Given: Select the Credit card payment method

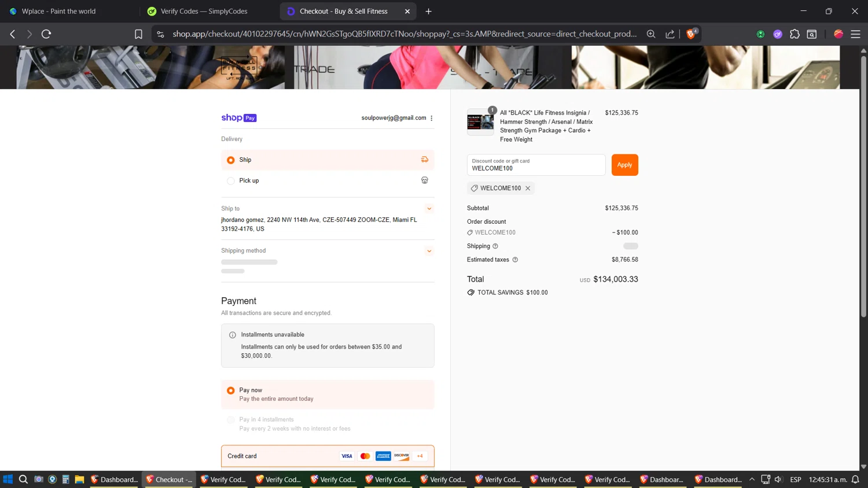Looking at the screenshot, I should (x=328, y=456).
